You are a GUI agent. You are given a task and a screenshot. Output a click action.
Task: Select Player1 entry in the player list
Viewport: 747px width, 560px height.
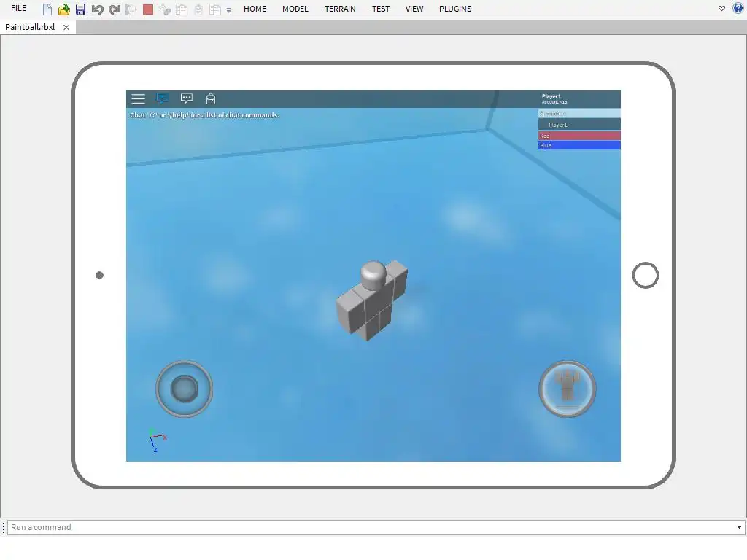coord(579,124)
